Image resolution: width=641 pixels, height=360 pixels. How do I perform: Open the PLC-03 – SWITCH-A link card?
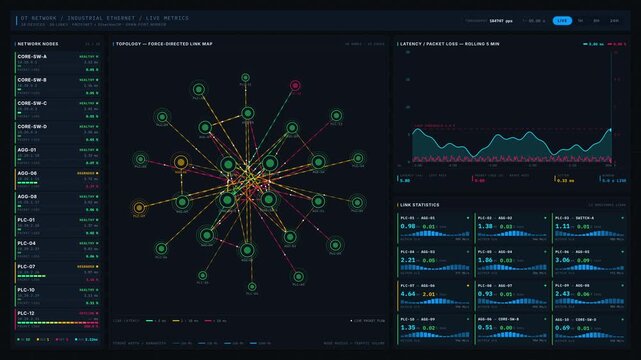pyautogui.click(x=589, y=228)
